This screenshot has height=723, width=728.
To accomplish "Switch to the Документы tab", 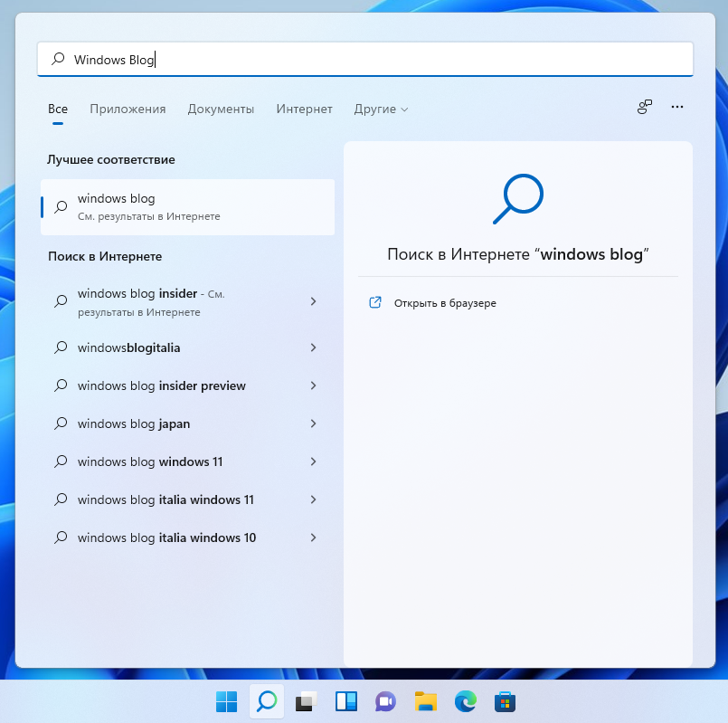I will [221, 109].
